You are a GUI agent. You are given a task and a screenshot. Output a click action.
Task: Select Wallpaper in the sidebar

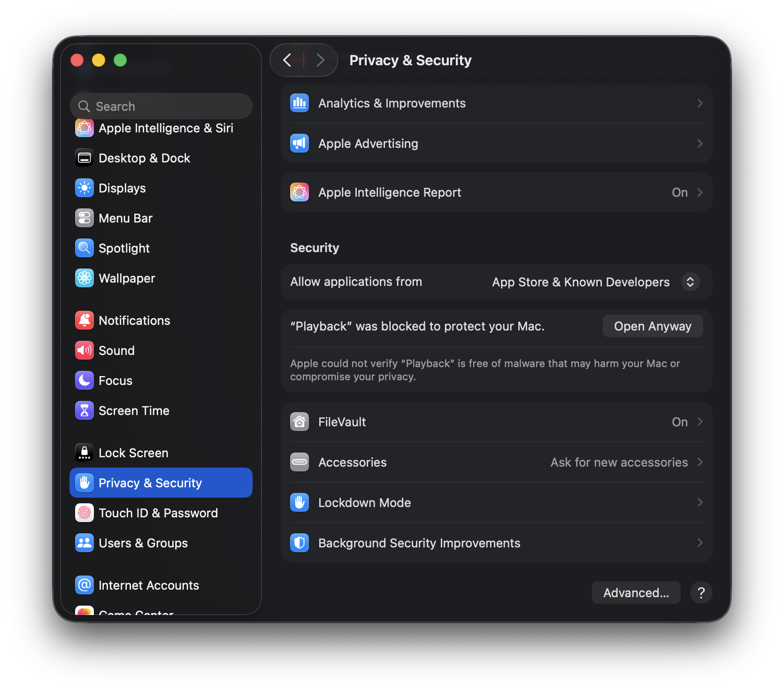pos(161,278)
